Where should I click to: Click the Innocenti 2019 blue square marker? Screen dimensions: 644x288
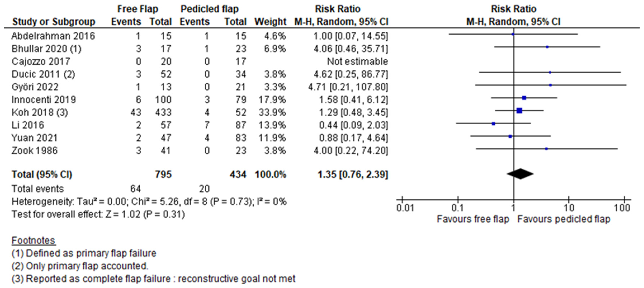click(x=524, y=98)
